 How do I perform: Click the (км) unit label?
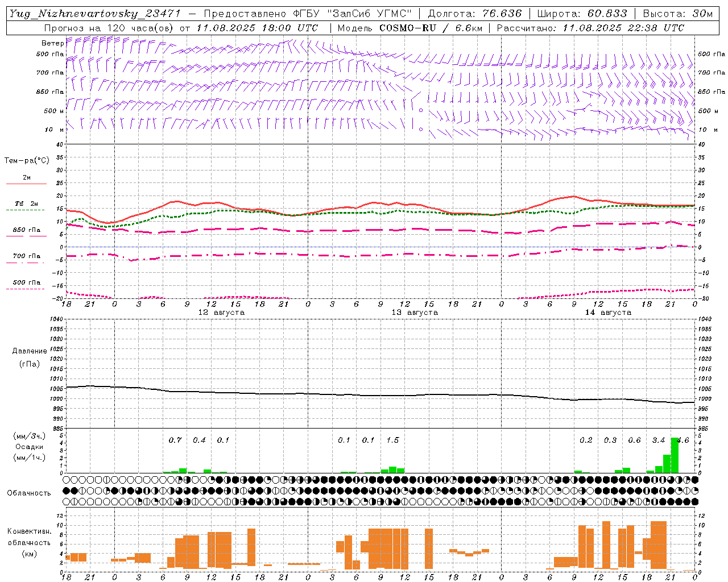[x=30, y=553]
